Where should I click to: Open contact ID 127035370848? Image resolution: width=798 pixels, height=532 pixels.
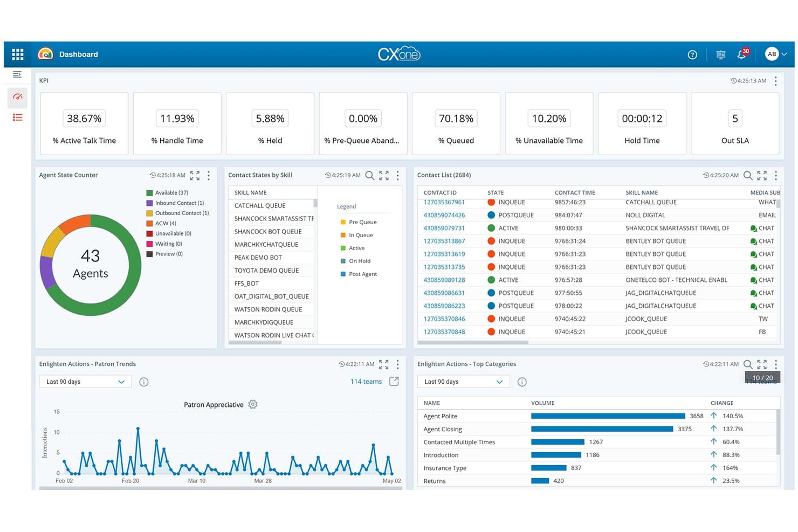[444, 331]
